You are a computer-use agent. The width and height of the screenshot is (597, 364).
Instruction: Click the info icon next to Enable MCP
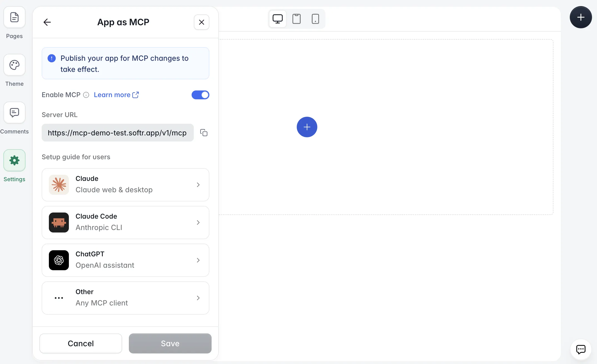(x=86, y=95)
